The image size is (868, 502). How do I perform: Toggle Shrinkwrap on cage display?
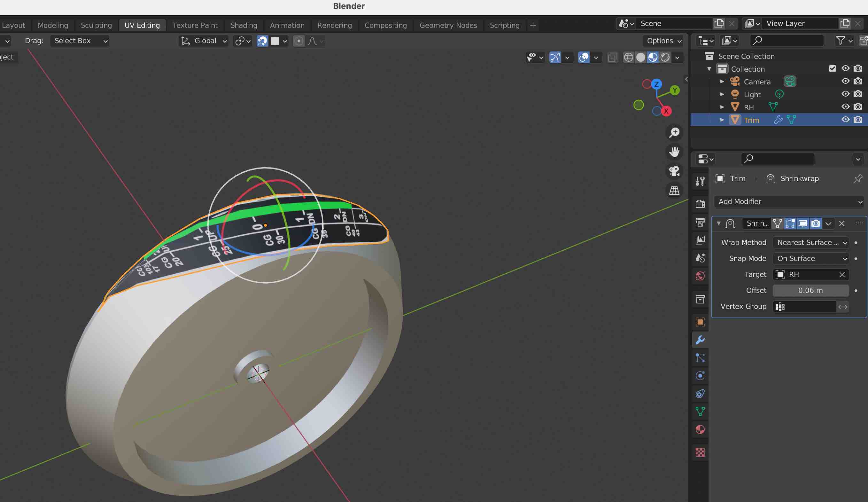[x=777, y=224]
